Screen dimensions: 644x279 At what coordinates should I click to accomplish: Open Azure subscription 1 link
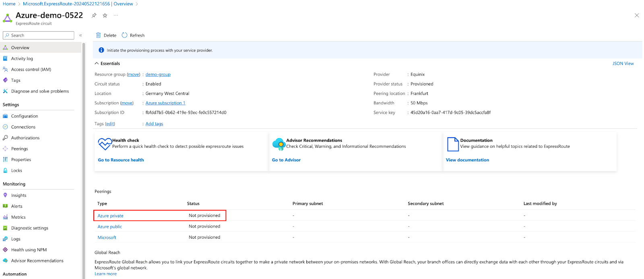165,103
